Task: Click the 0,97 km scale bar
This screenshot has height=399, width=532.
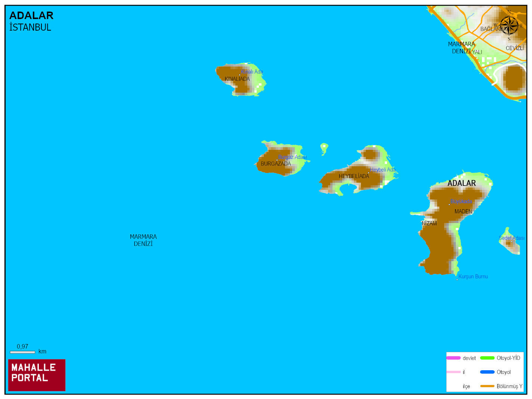Action: (22, 352)
